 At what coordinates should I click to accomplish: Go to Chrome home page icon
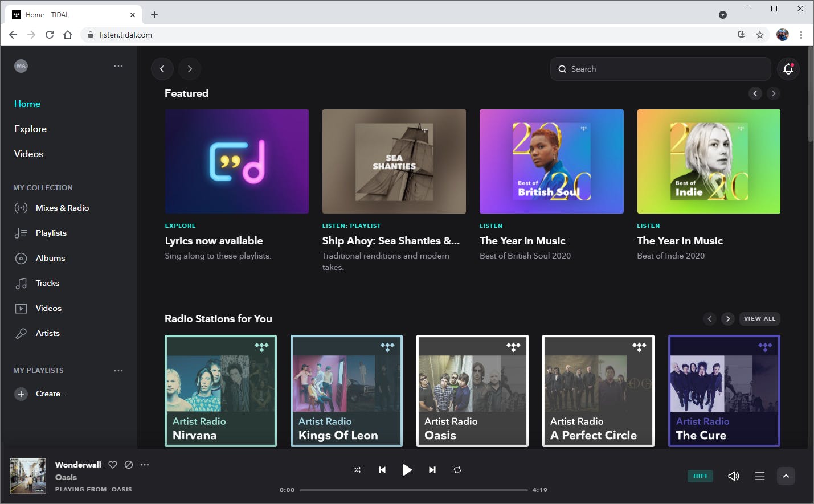coord(68,35)
